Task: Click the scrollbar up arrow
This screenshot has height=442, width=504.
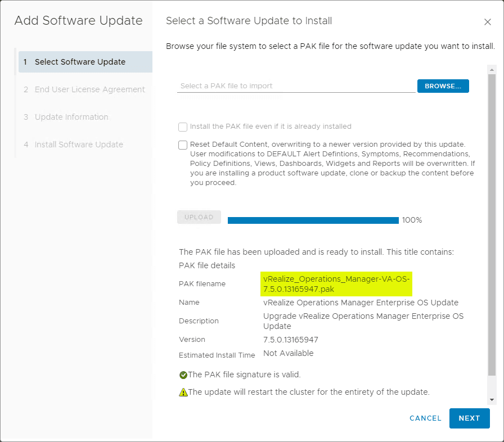Action: pos(492,70)
